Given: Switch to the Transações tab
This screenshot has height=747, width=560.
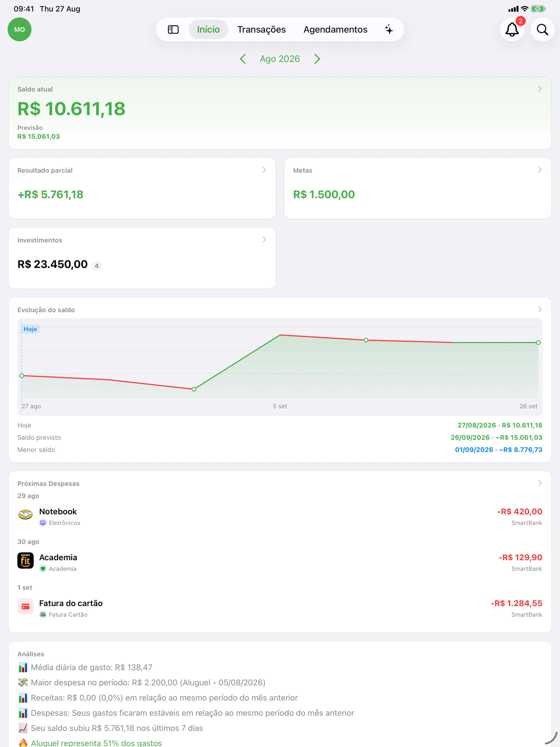Looking at the screenshot, I should click(x=262, y=30).
